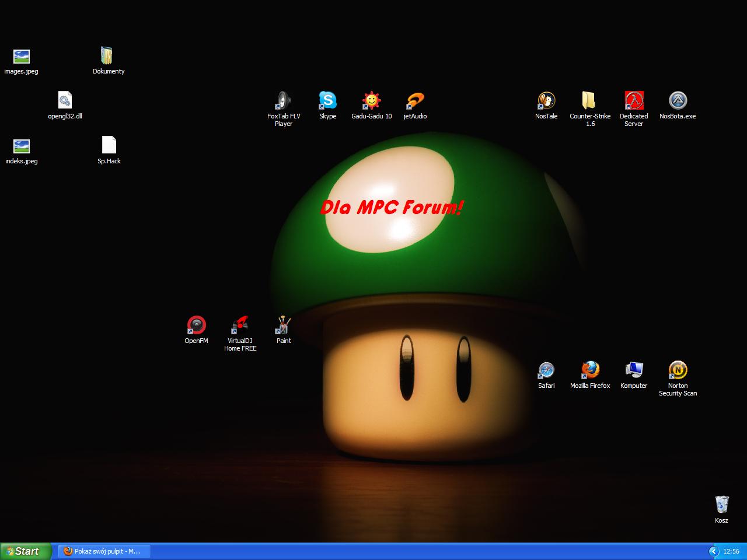Open the Komputer icon
Image resolution: width=747 pixels, height=560 pixels.
coord(634,370)
